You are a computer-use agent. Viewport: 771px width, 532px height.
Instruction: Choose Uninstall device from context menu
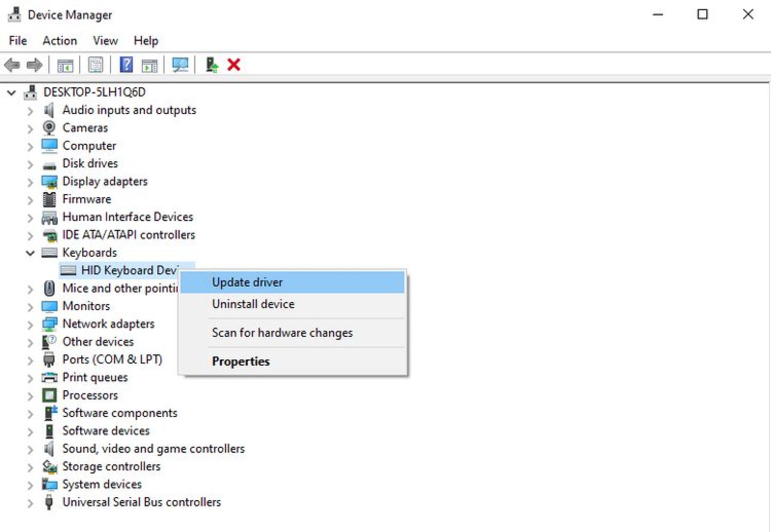(x=253, y=304)
